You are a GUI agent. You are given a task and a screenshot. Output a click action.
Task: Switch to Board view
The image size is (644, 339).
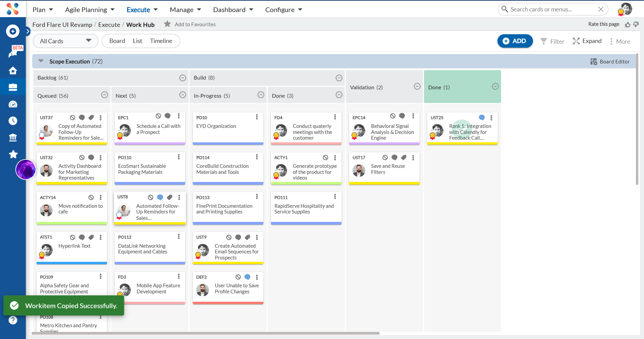117,41
